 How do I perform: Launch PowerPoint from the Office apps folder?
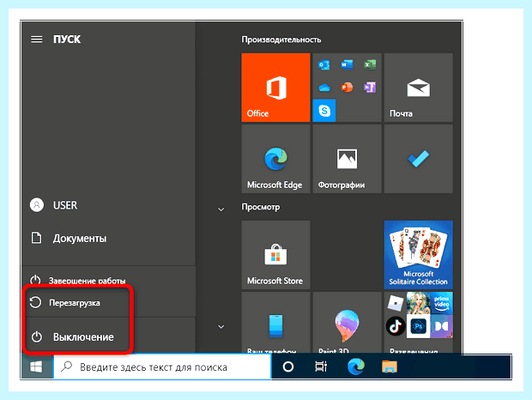[347, 88]
